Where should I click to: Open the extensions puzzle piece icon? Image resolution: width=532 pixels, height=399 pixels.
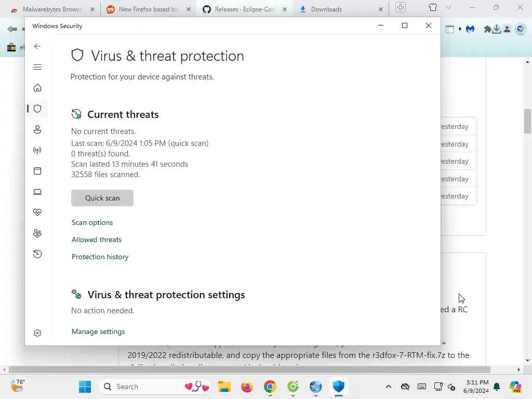[487, 30]
